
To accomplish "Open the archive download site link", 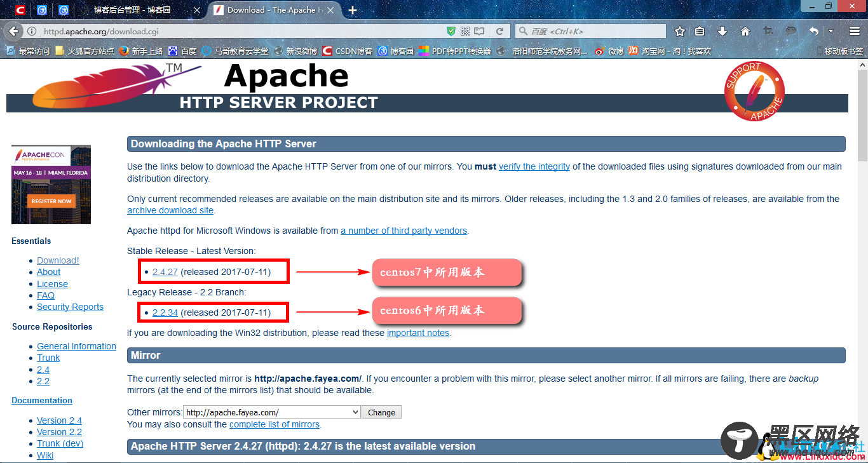I will click(170, 210).
